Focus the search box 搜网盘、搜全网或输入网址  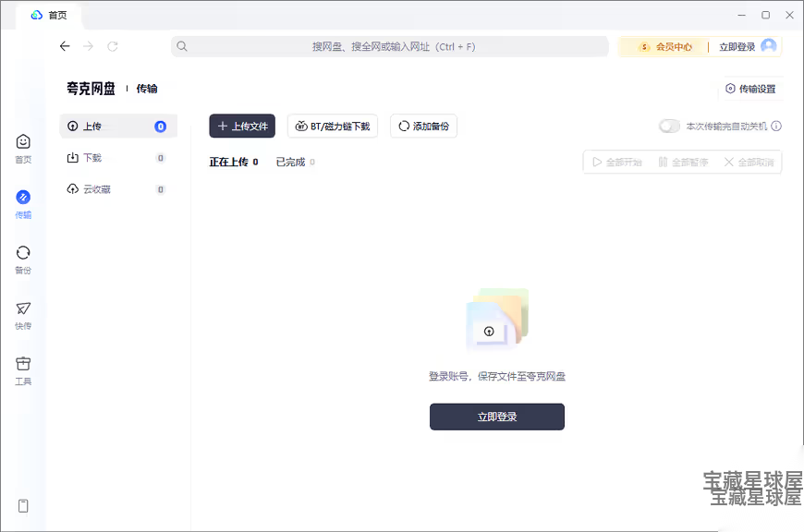(390, 46)
